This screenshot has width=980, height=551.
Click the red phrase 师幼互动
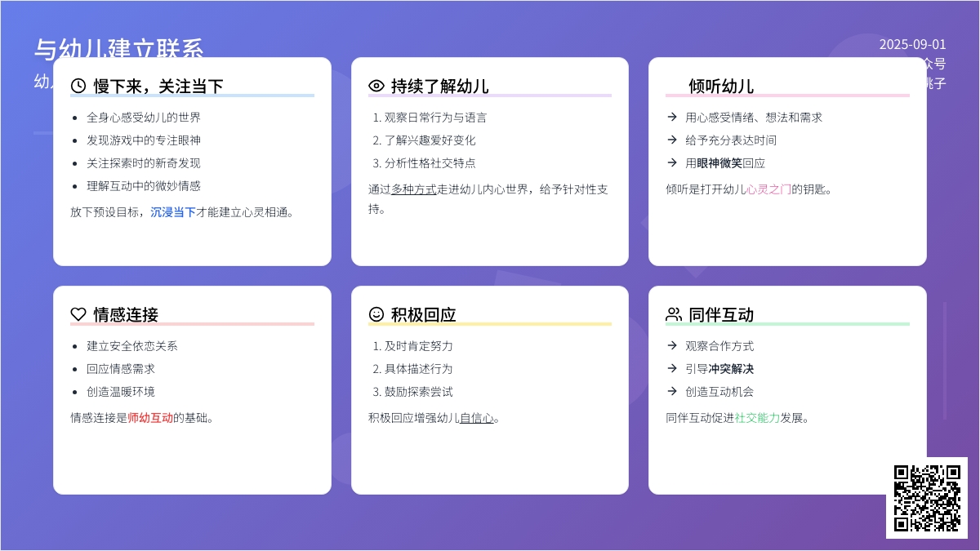[150, 418]
